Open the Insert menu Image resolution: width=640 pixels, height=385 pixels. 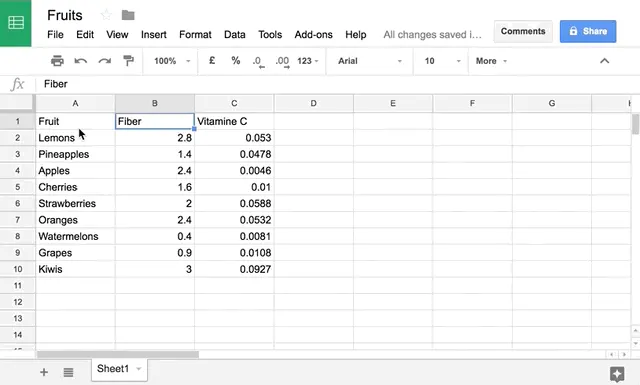pos(153,35)
